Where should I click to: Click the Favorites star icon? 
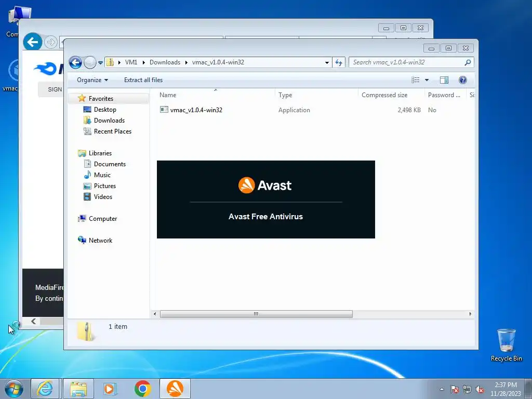click(82, 98)
